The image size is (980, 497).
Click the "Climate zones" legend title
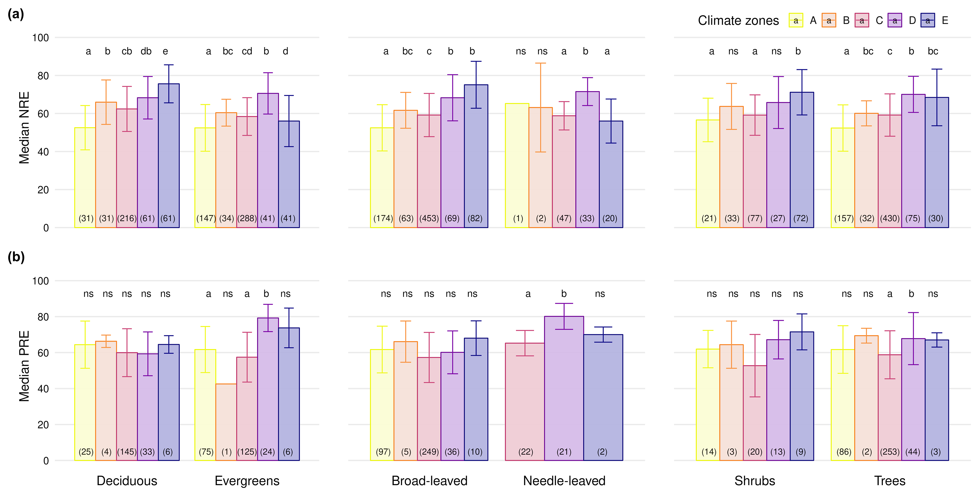738,21
